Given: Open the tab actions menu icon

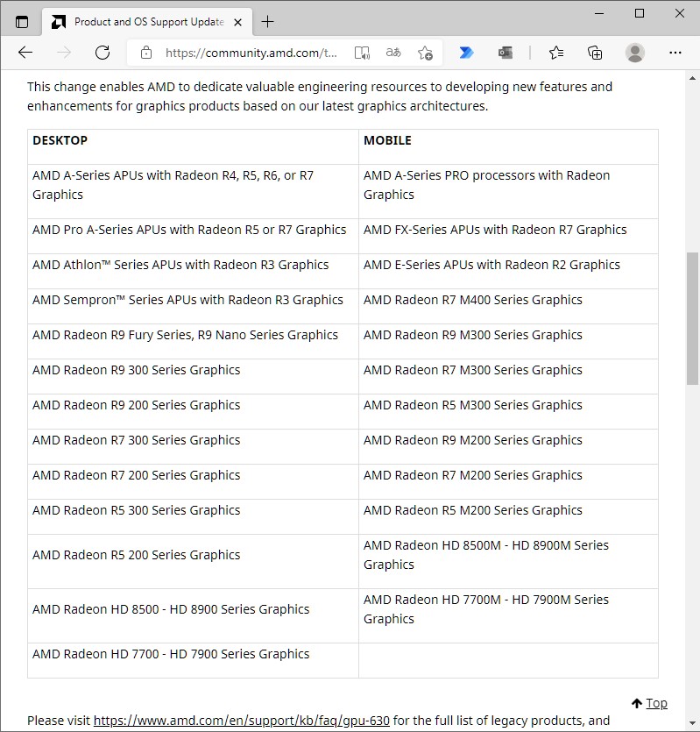Looking at the screenshot, I should pyautogui.click(x=22, y=22).
